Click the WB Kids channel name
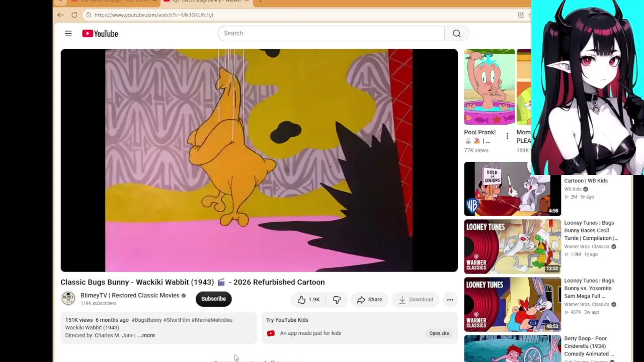This screenshot has width=644, height=362. (573, 190)
